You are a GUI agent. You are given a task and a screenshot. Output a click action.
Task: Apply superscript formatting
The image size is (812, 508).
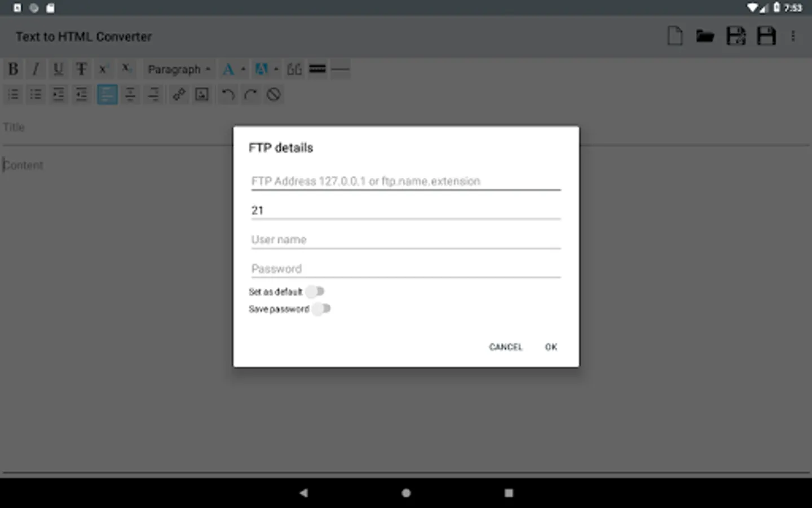[x=103, y=69]
